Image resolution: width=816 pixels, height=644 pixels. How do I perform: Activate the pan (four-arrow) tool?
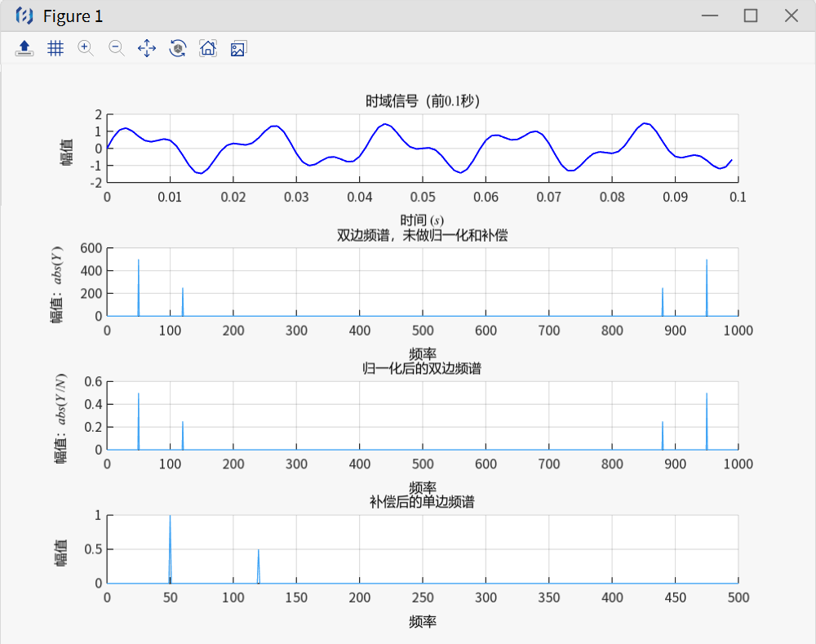tap(147, 48)
